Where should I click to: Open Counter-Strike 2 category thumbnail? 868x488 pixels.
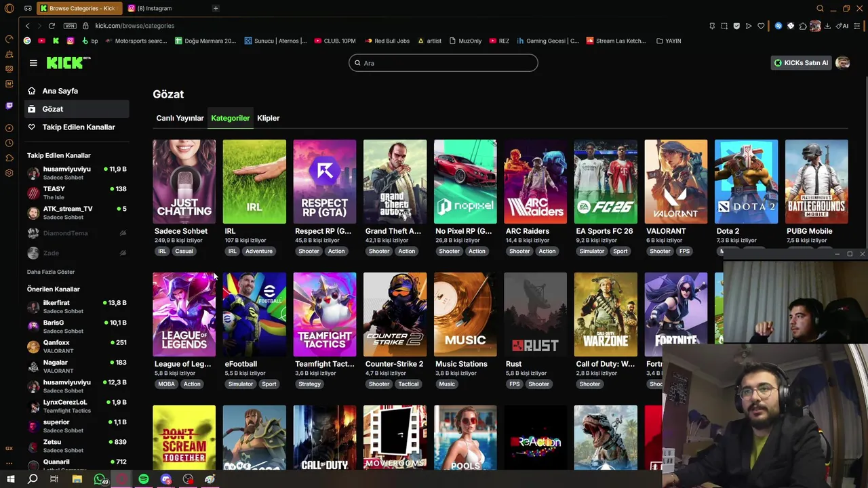pyautogui.click(x=395, y=314)
